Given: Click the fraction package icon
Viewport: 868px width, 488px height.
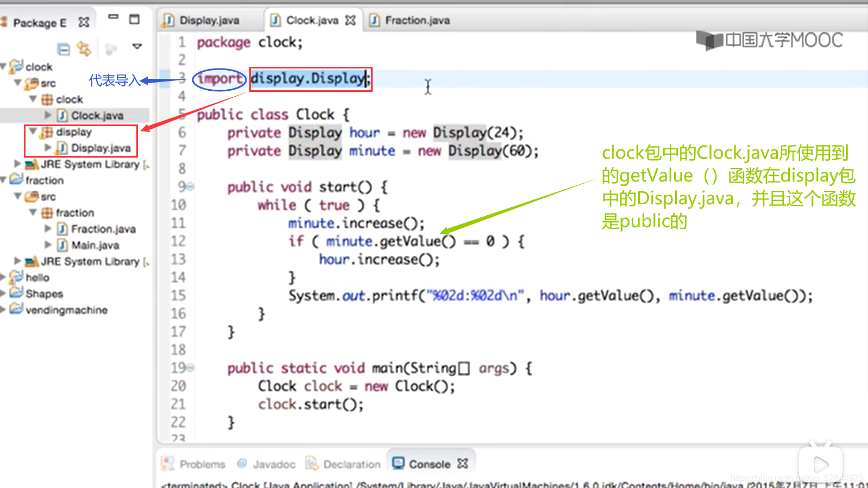Looking at the screenshot, I should click(x=47, y=212).
